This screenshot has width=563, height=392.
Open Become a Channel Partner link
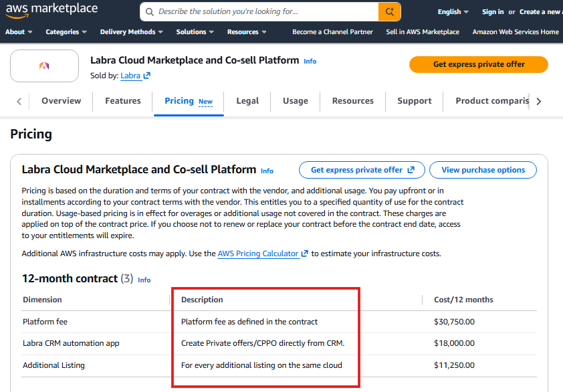click(332, 32)
